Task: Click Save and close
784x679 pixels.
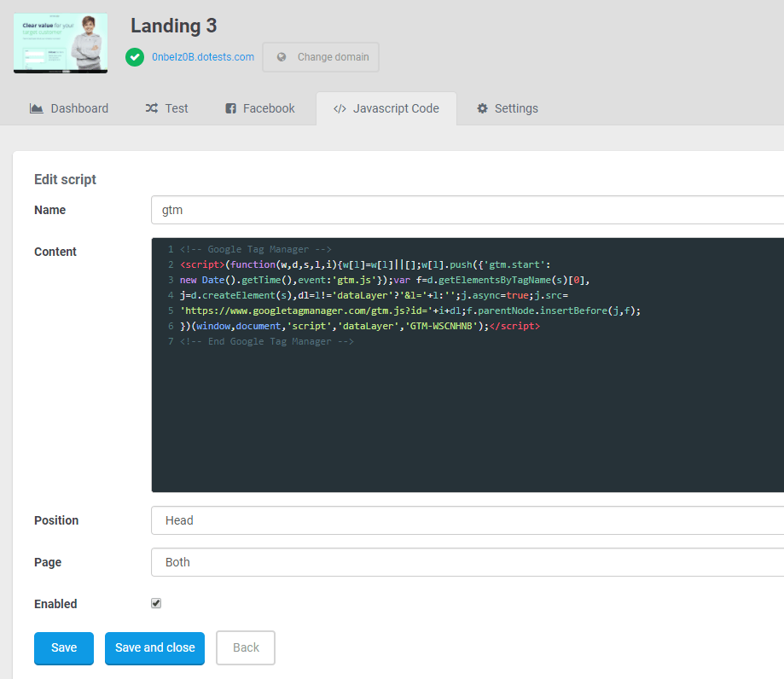Action: pyautogui.click(x=155, y=648)
